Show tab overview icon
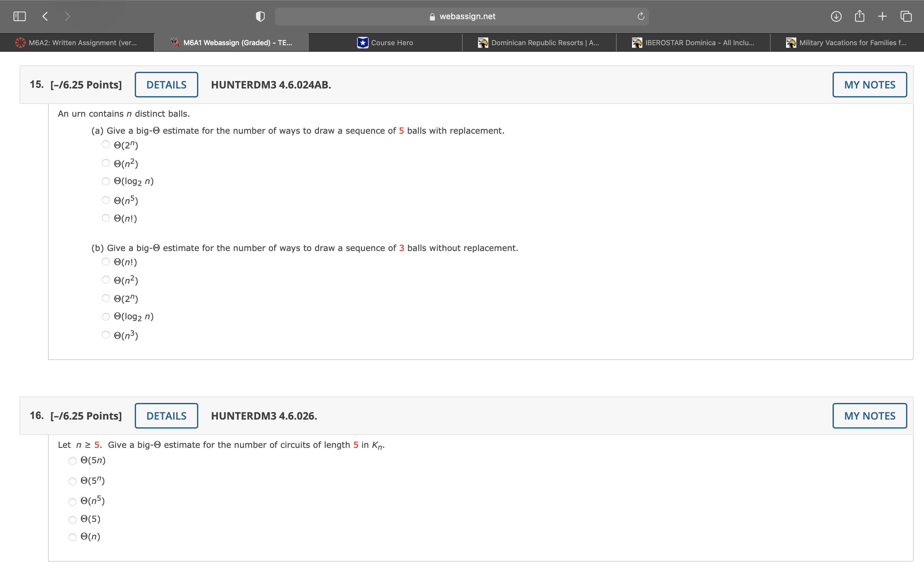This screenshot has height=577, width=924. 906,16
